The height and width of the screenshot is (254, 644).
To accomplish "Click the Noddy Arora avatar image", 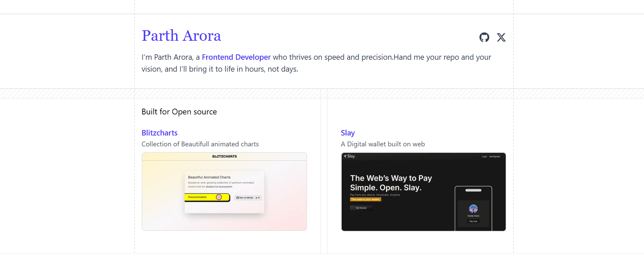I will [x=473, y=208].
